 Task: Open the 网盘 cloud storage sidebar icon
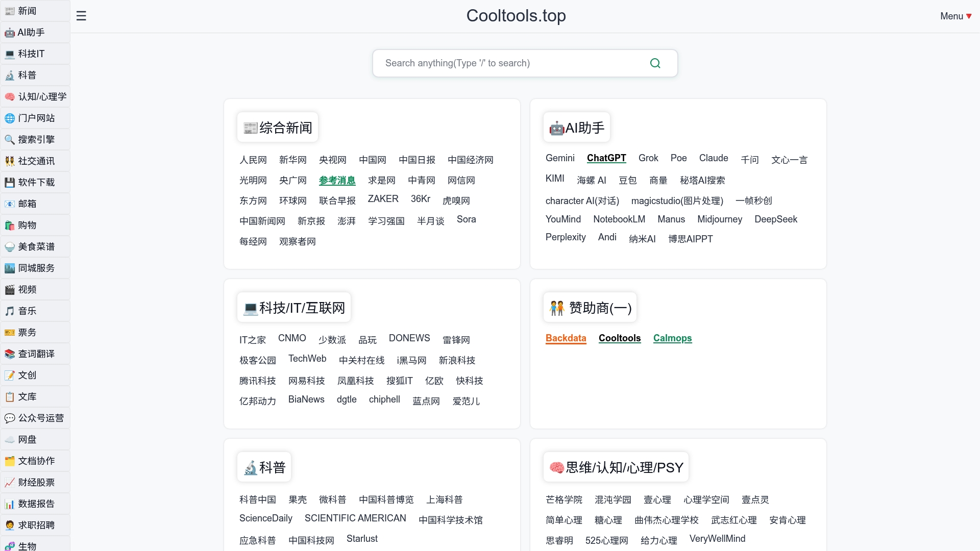coord(9,439)
